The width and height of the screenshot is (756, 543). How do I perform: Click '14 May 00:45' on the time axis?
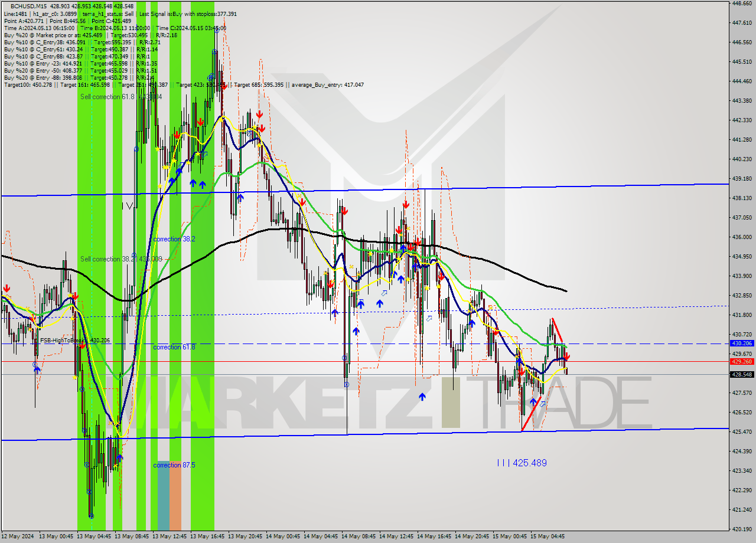point(282,537)
